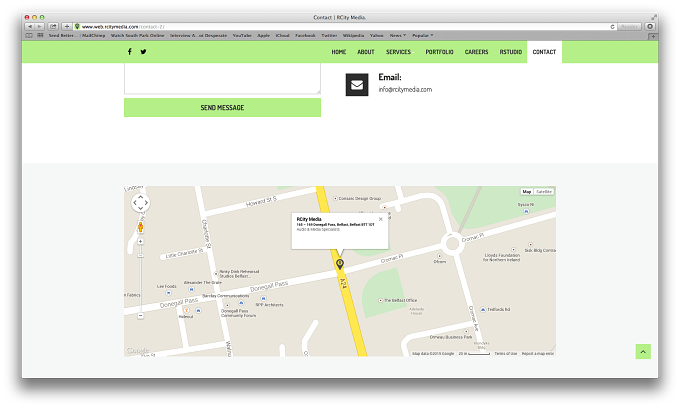
Task: Open the Careers page
Action: (x=477, y=52)
